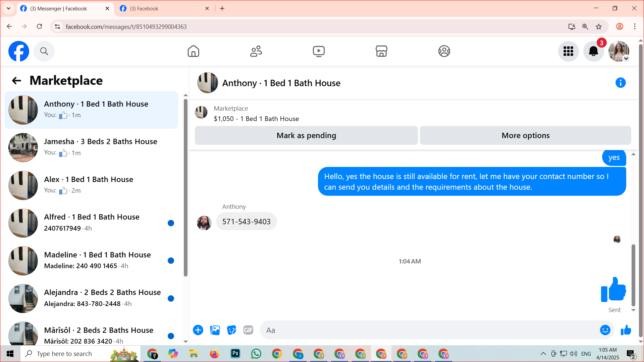This screenshot has height=362, width=644.
Task: Open the Friends icon in top navigation
Action: [256, 51]
